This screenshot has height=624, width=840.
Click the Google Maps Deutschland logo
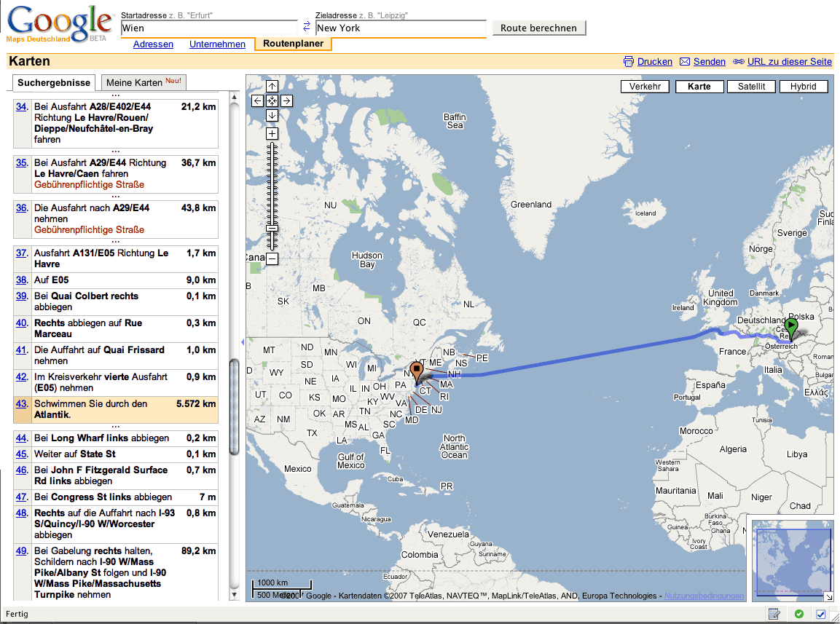pyautogui.click(x=59, y=25)
